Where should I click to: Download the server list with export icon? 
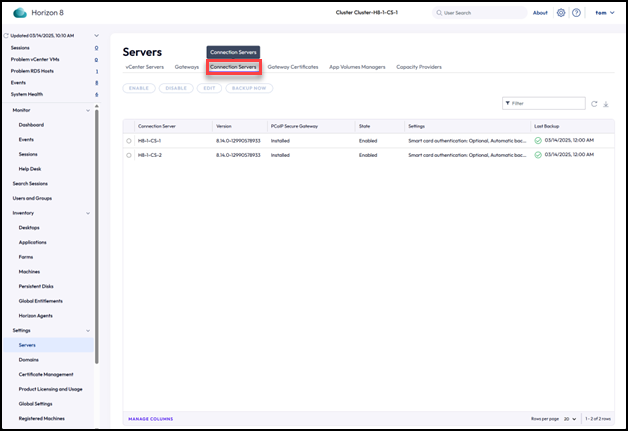(x=607, y=103)
